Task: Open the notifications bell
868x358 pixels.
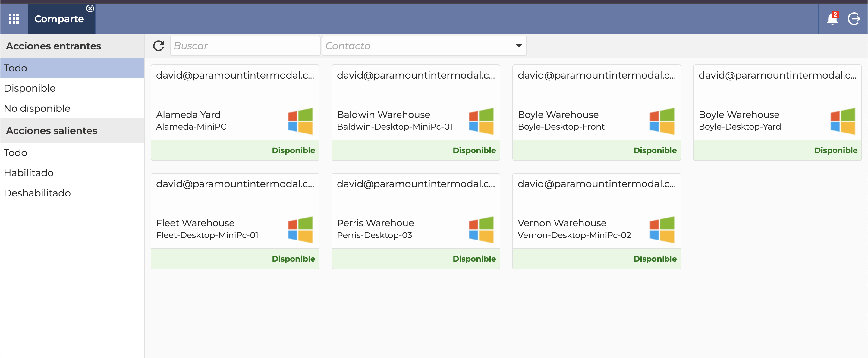Action: pyautogui.click(x=832, y=19)
